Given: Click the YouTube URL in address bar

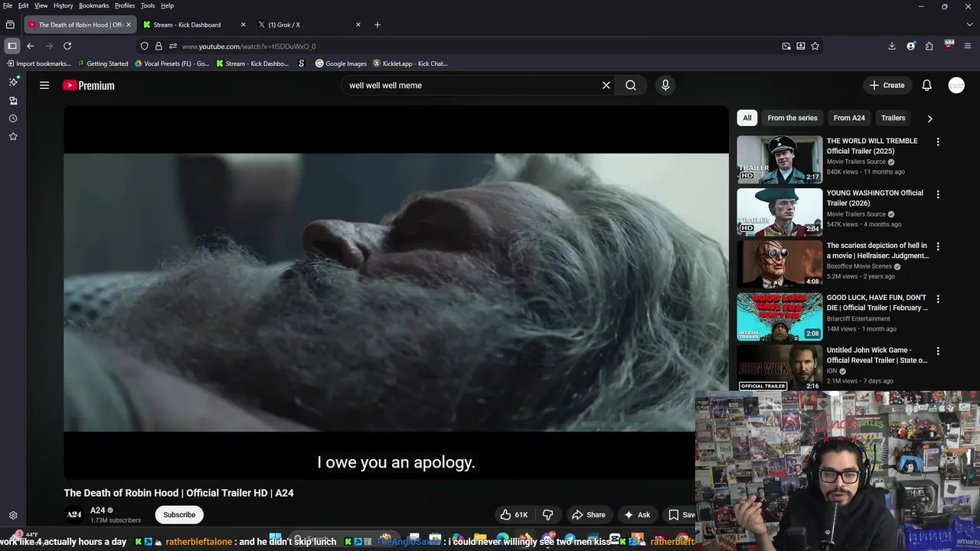Looking at the screenshot, I should tap(249, 47).
